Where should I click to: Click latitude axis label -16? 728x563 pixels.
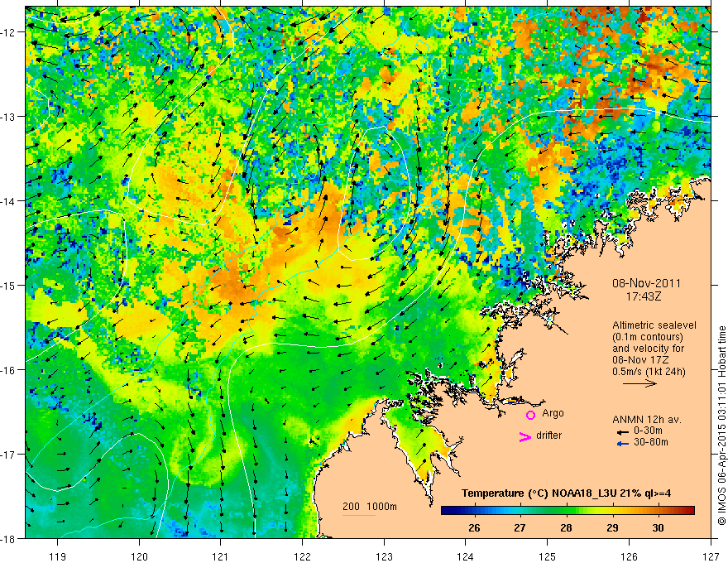coord(9,370)
